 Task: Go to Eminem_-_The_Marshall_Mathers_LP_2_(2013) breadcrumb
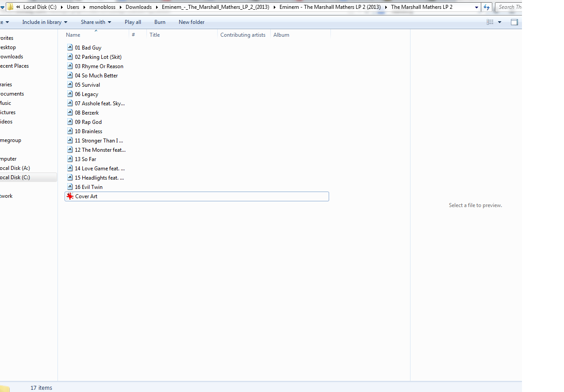click(215, 7)
